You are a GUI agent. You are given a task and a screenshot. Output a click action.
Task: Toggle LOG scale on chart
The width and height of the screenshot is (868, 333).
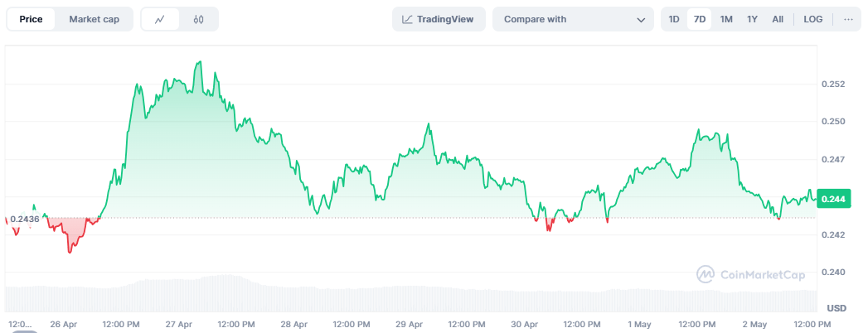point(813,19)
